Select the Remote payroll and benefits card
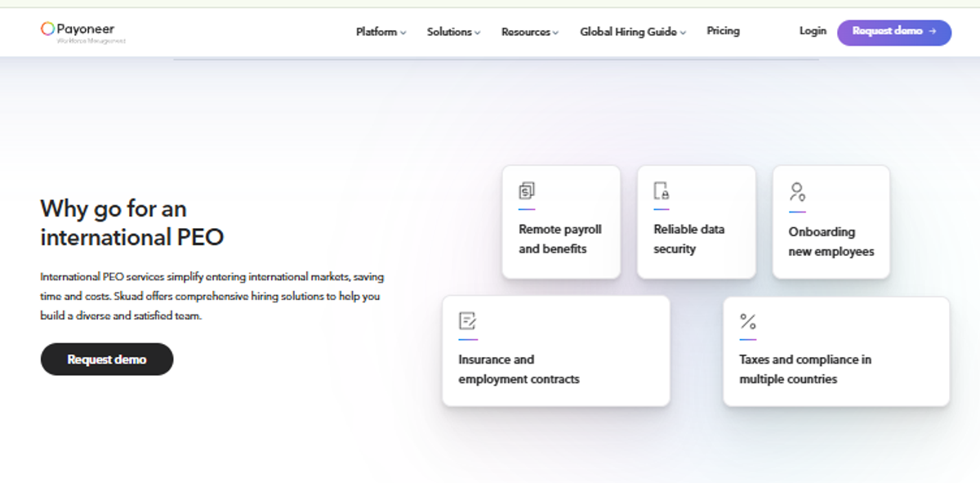Viewport: 980px width, 483px height. [561, 222]
